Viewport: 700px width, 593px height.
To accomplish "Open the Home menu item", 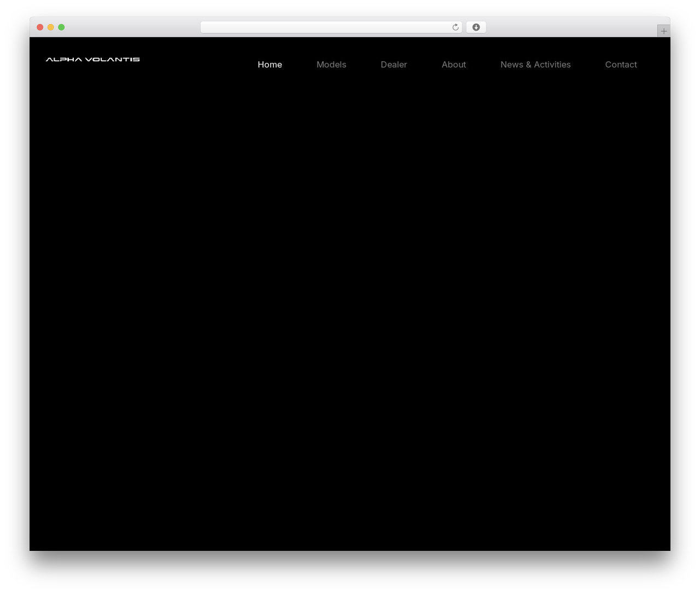I will (270, 65).
